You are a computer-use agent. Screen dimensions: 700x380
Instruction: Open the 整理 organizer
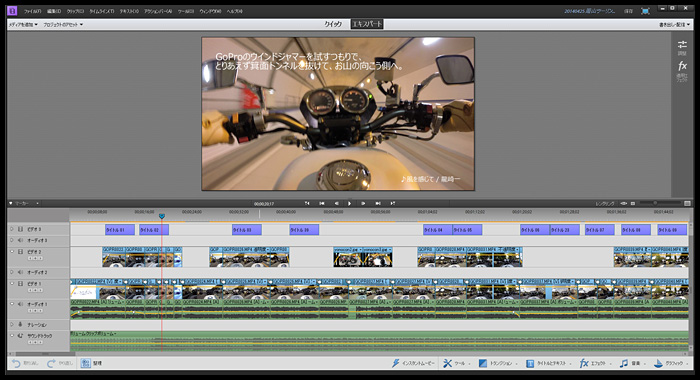(92, 363)
